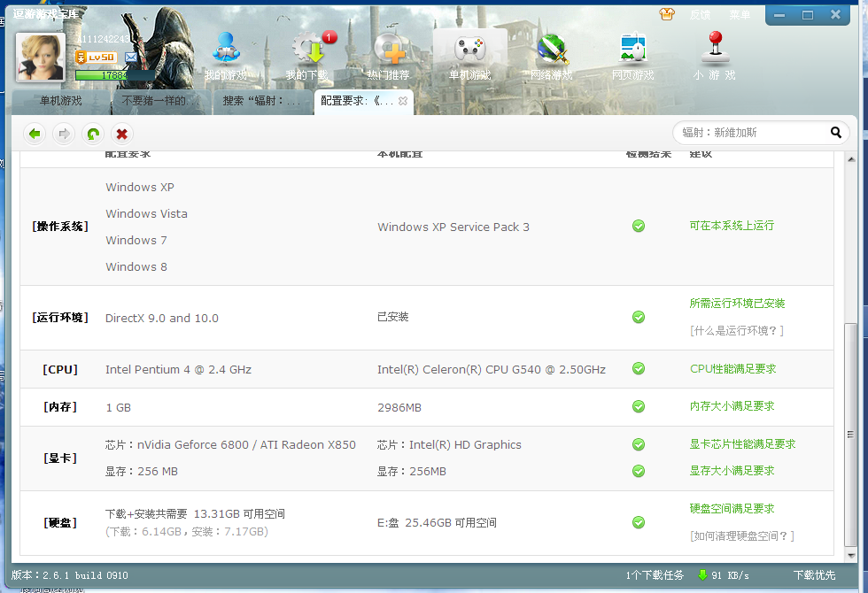The image size is (868, 593).
Task: Click the Intel Pentium 4 @ 2.4 GHz text
Action: click(x=178, y=370)
